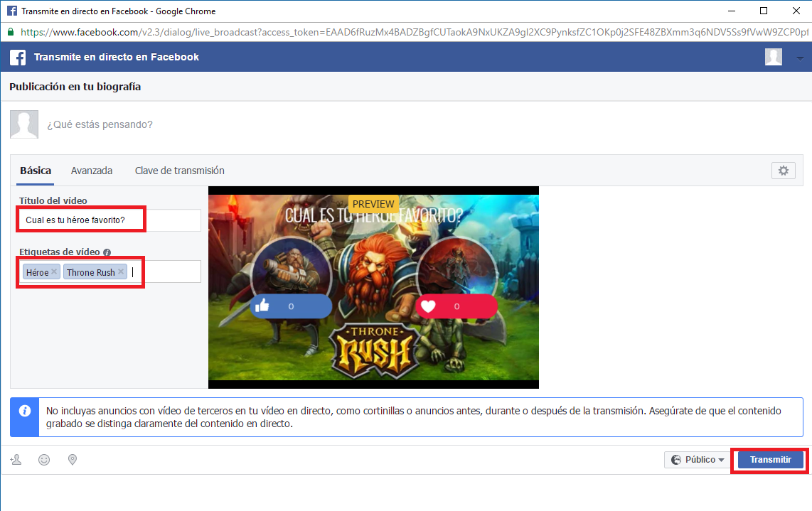The image size is (812, 511).
Task: Click the Throne Rush preview video thumbnail
Action: 373,287
